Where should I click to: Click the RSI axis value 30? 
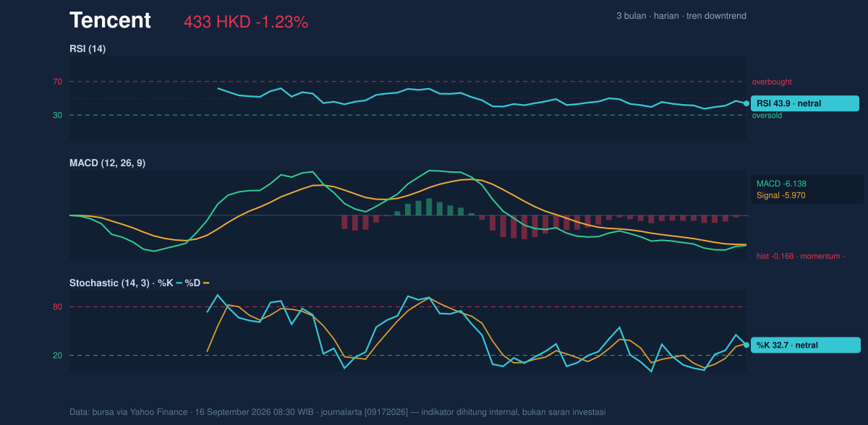tap(57, 115)
